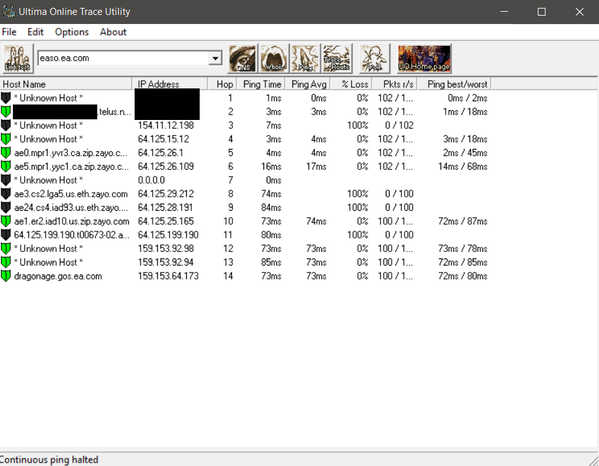Launch Trace Route from the toolbar
This screenshot has width=599, height=466.
[x=337, y=58]
